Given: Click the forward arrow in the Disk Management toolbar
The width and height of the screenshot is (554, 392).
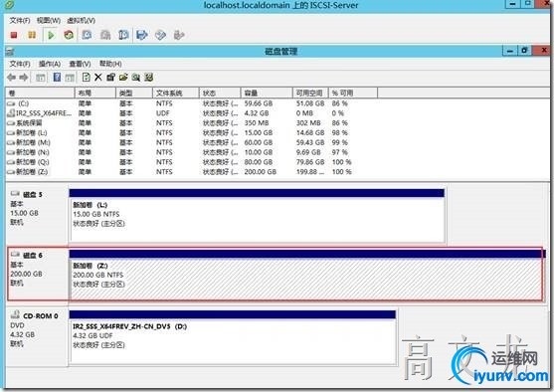Looking at the screenshot, I should pyautogui.click(x=24, y=78).
